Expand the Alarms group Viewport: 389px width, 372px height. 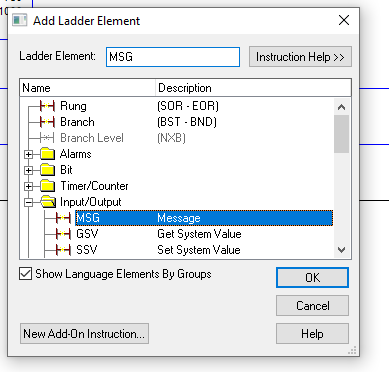[x=29, y=154]
